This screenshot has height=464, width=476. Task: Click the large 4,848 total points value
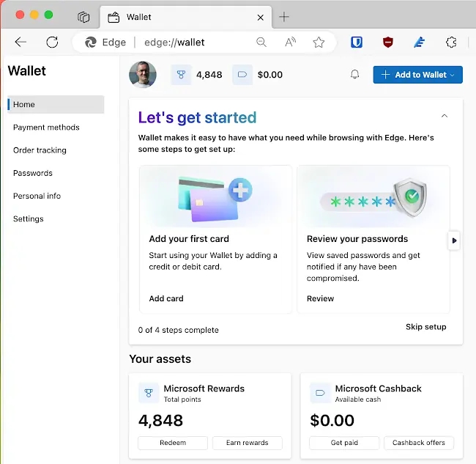coord(160,421)
